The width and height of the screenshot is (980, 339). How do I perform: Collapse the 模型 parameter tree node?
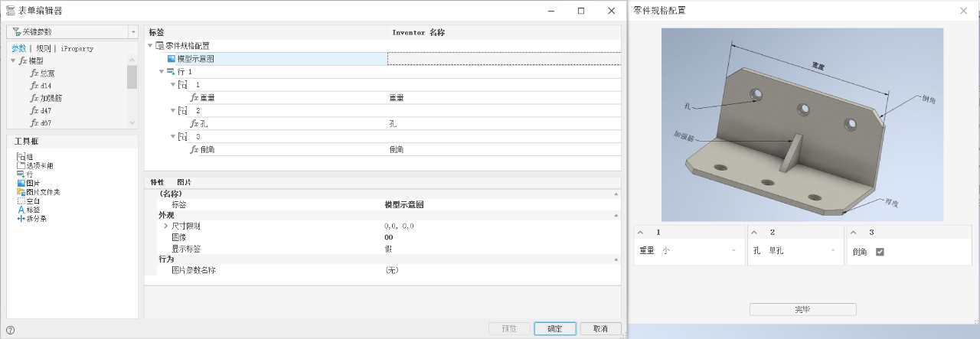13,60
